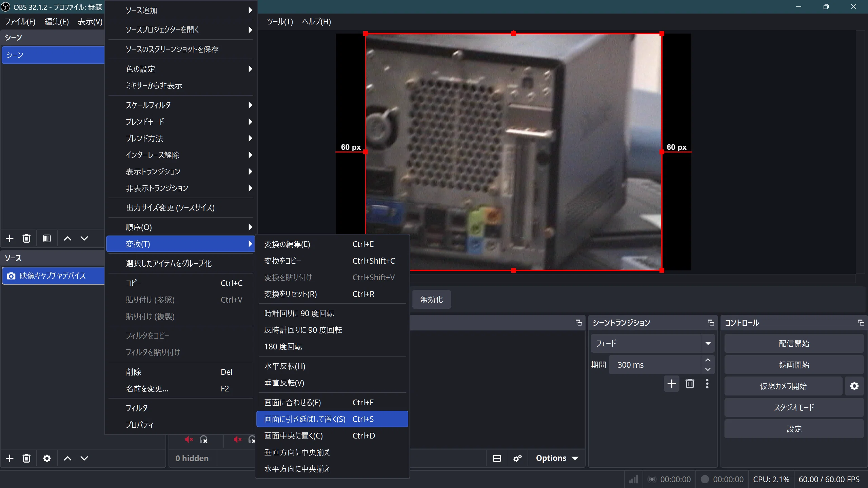Toggle mixer layout icon beside Options
Screen dimensions: 868x488
[497, 459]
